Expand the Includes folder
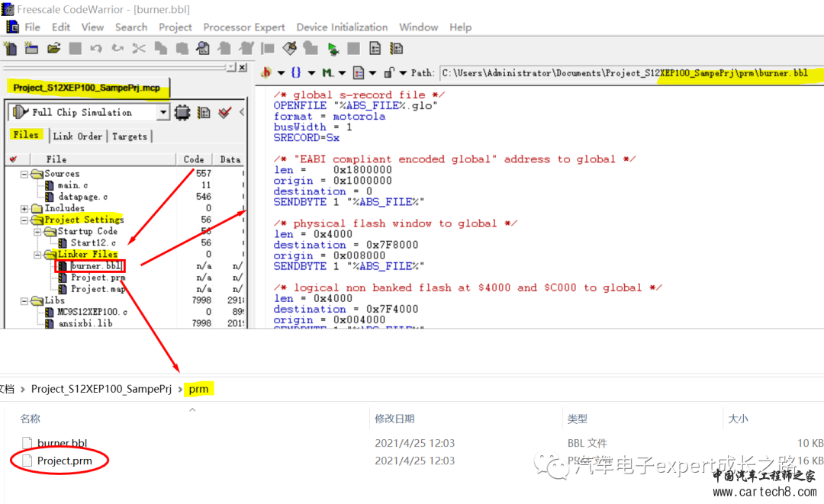Image resolution: width=824 pixels, height=504 pixels. coord(24,208)
